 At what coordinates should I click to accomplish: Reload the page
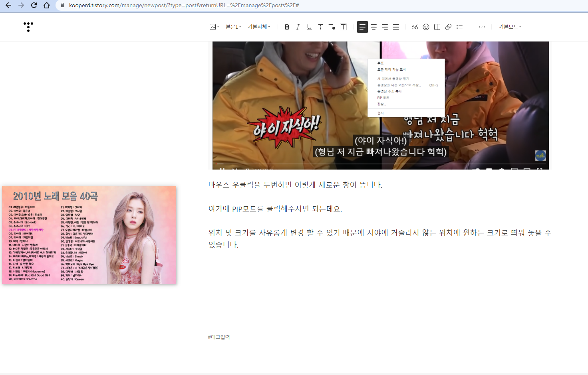pyautogui.click(x=34, y=5)
